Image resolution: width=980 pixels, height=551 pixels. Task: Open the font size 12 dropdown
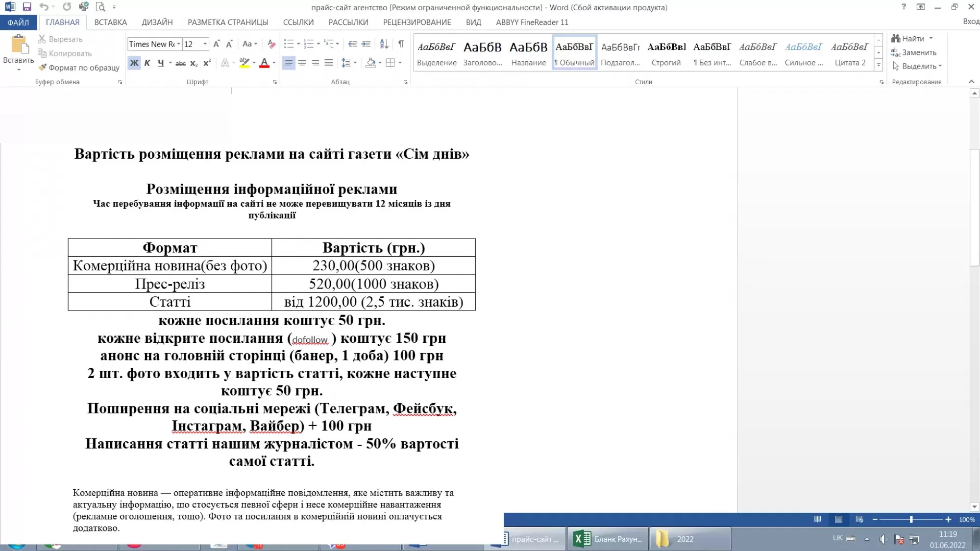tap(205, 44)
